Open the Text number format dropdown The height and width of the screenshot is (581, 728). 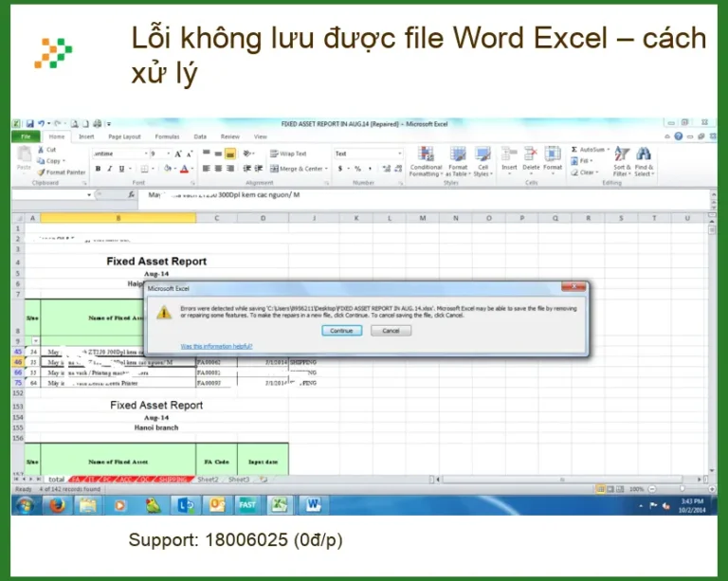point(399,154)
